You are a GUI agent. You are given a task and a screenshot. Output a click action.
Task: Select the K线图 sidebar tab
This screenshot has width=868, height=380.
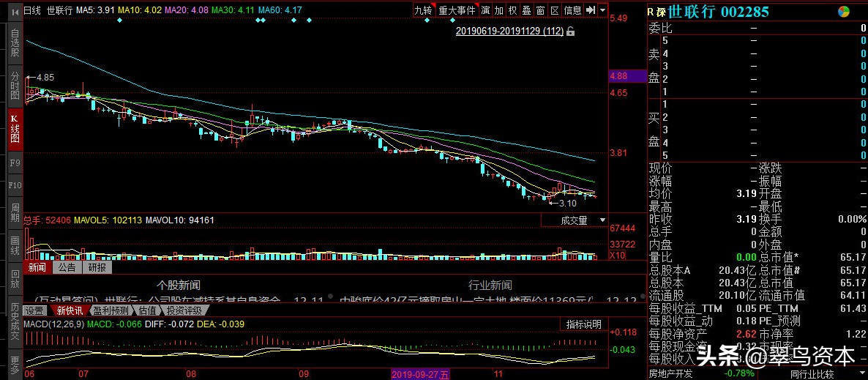[15, 129]
